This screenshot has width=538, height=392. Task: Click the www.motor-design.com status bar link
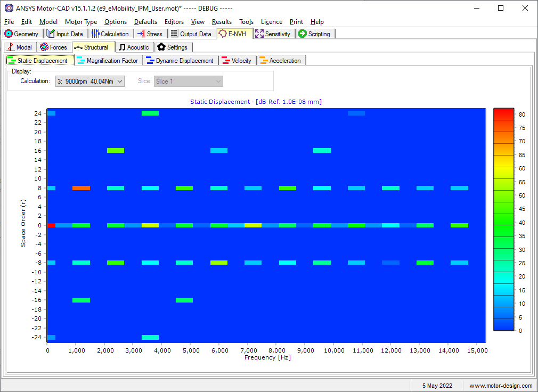501,386
